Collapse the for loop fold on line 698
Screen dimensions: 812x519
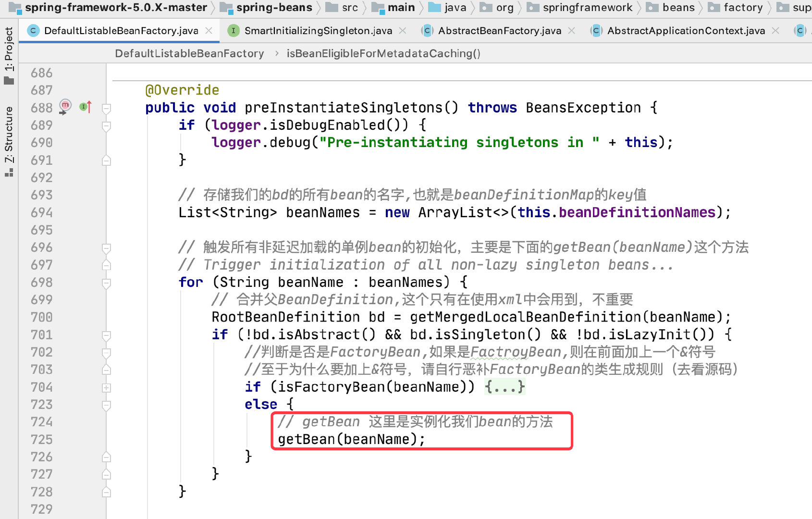[x=107, y=283]
